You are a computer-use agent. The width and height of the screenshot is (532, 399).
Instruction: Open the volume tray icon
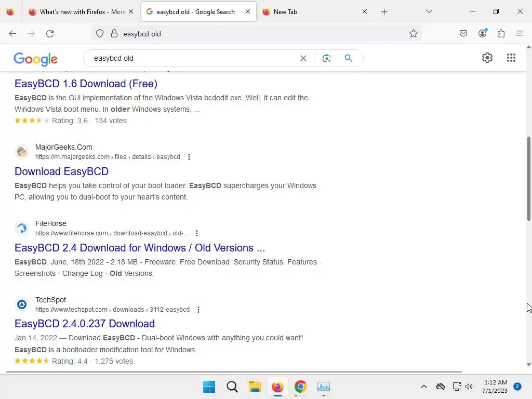coord(469,387)
